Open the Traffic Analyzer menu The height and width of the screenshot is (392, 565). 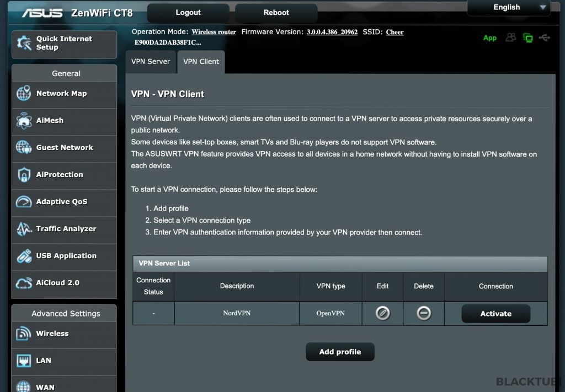point(64,229)
